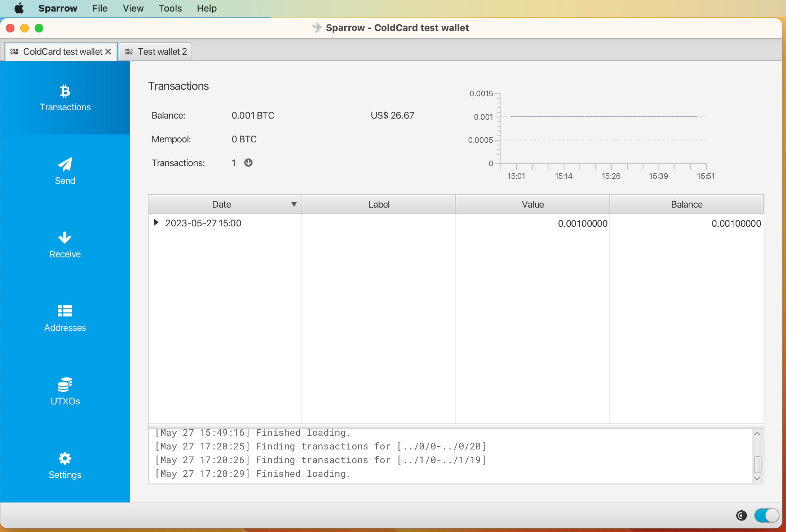This screenshot has height=532, width=786.
Task: Open the Tools menu
Action: coord(170,8)
